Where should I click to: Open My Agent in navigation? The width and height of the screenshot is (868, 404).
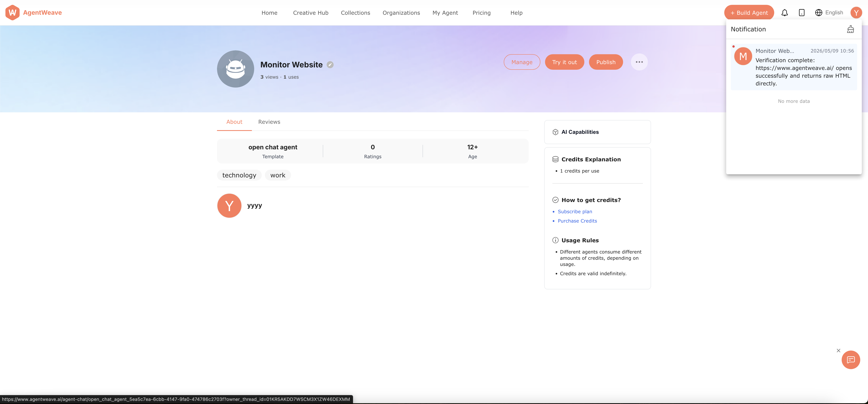tap(445, 13)
